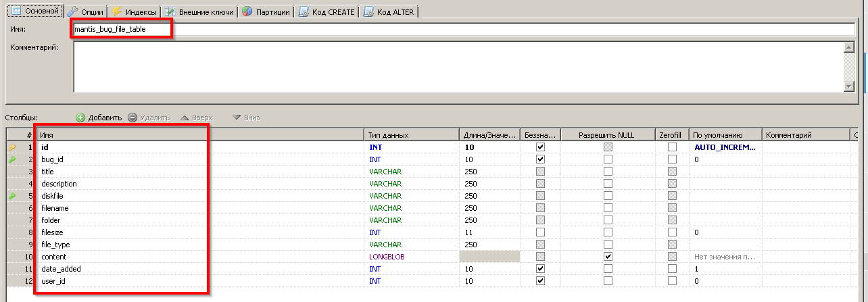
Task: Switch to the Основной tab
Action: (34, 11)
